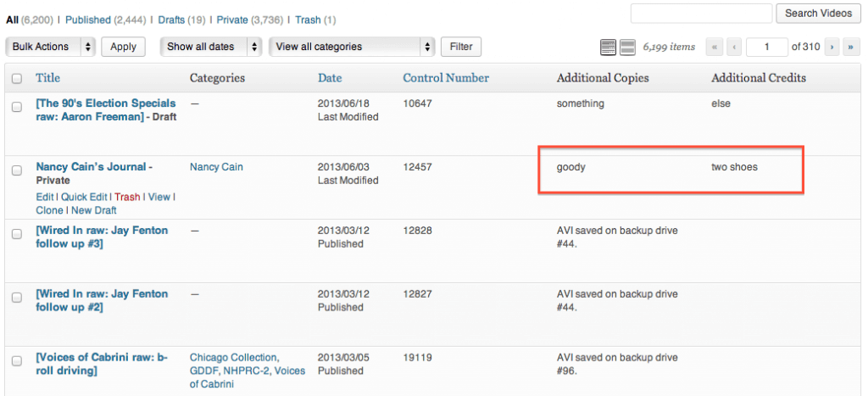Click the current page number field
The height and width of the screenshot is (396, 868).
pos(766,47)
